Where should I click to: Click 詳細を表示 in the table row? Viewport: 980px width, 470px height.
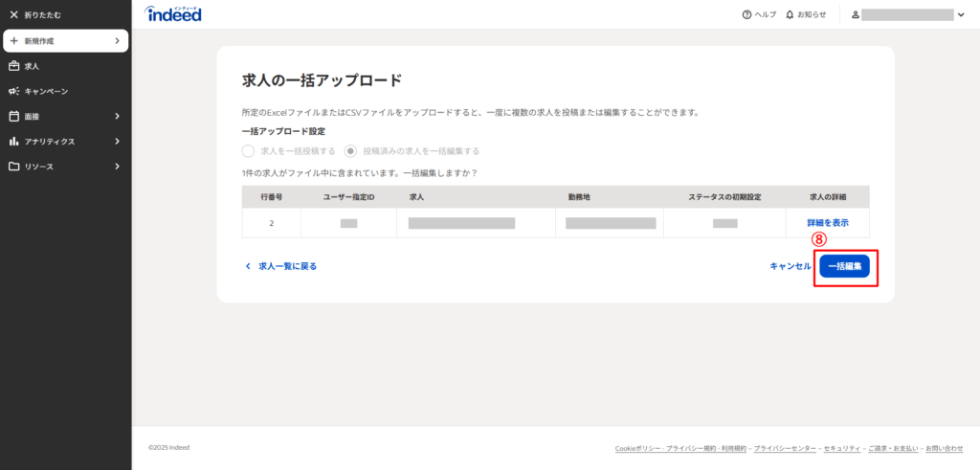coord(827,223)
